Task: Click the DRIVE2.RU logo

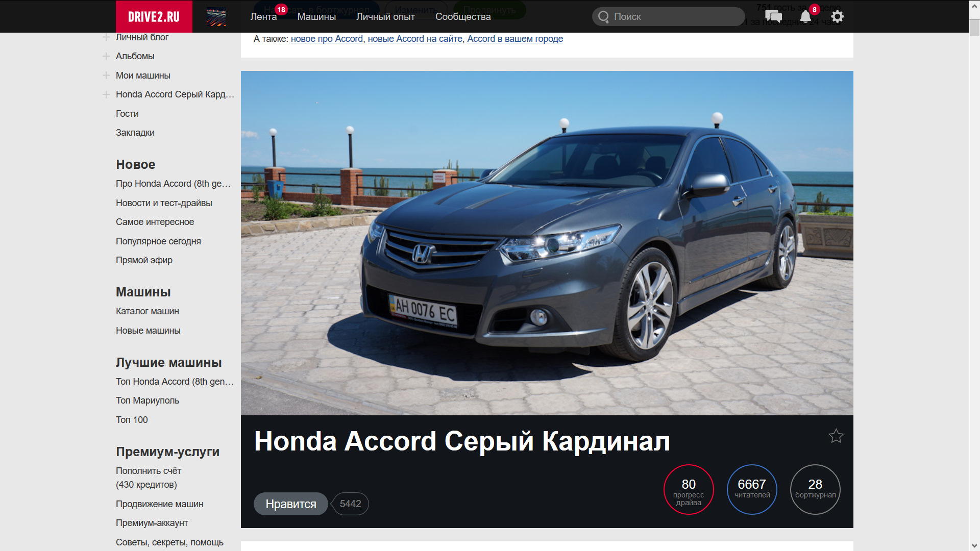Action: pos(154,17)
